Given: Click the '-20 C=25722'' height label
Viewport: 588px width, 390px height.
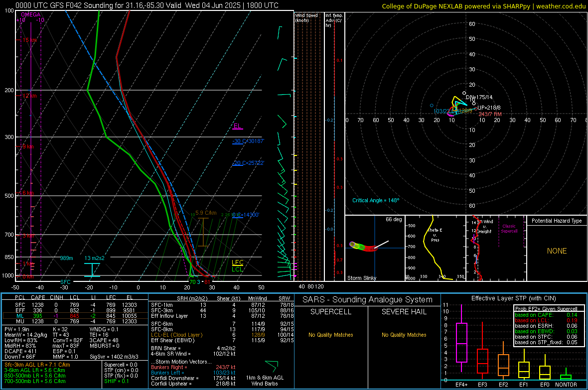Looking at the screenshot, I should click(248, 163).
